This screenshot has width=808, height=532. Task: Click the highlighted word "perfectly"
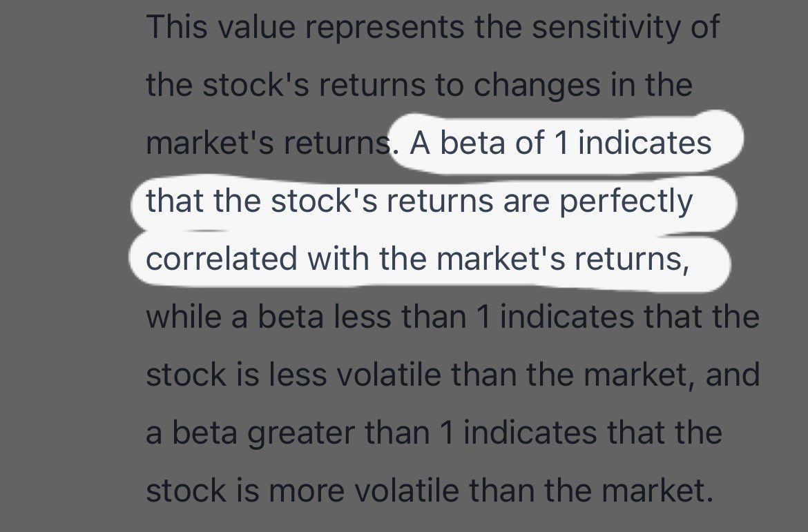(x=625, y=201)
